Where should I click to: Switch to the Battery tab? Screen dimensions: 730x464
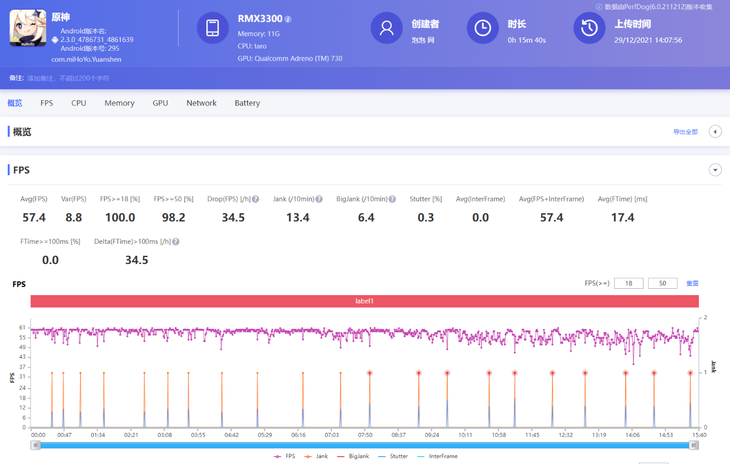(x=247, y=103)
